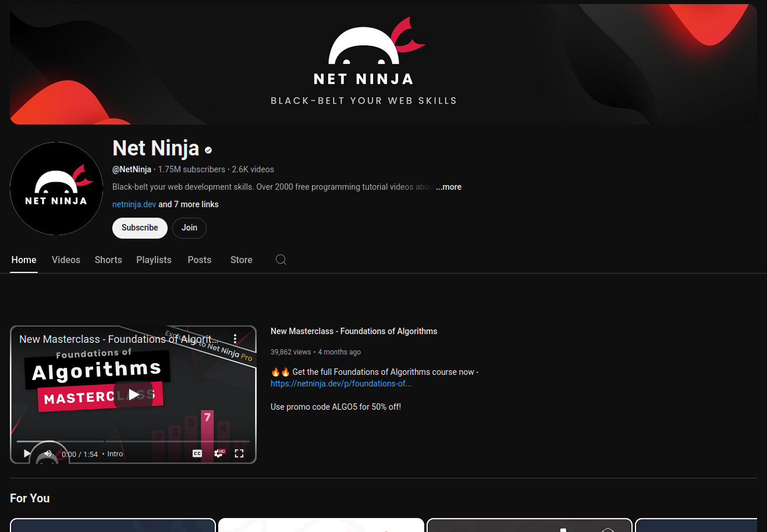Click the verified checkmark badge beside Net Ninja
Viewport: 767px width, 532px height.
(208, 150)
